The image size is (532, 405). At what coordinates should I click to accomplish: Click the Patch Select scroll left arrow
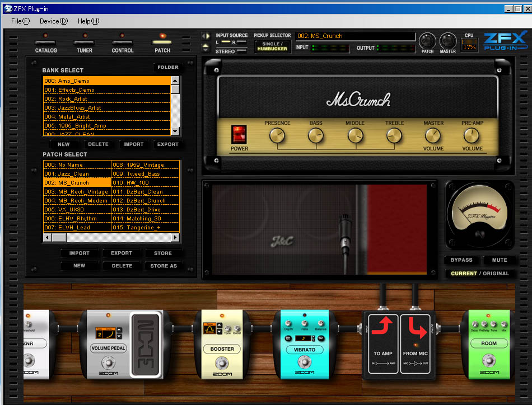(48, 238)
